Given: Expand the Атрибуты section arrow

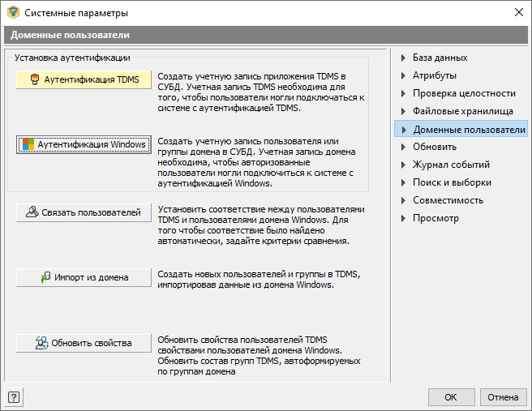Looking at the screenshot, I should point(403,75).
